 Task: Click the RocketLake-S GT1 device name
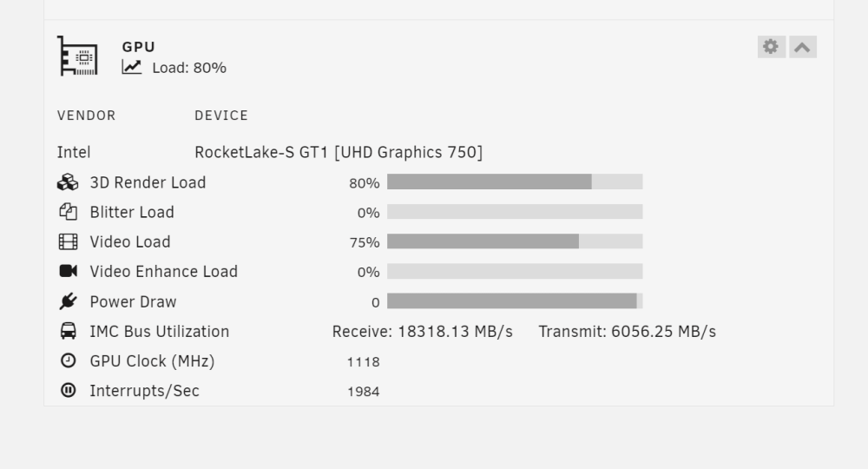pyautogui.click(x=339, y=152)
